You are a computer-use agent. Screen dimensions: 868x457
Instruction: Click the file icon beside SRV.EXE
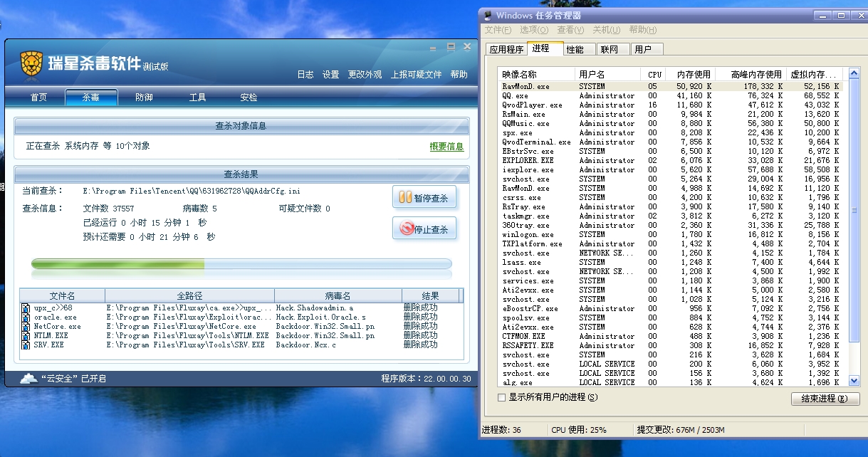26,345
